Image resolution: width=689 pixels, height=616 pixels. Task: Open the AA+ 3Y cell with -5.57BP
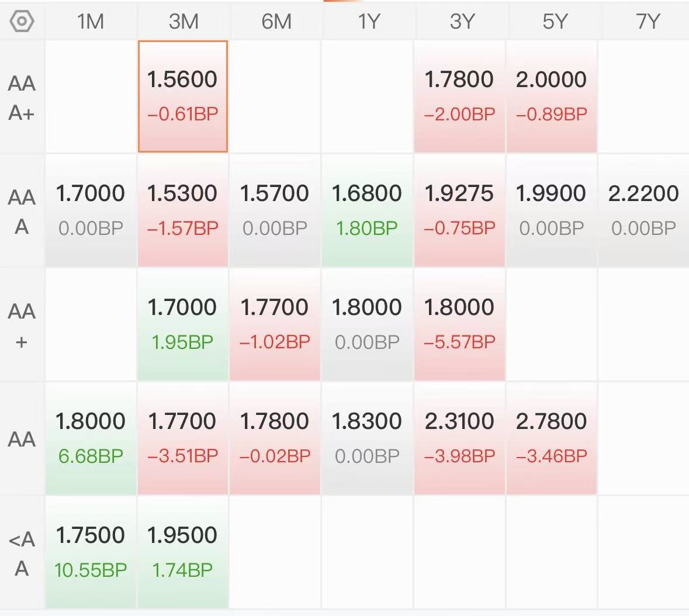(459, 324)
